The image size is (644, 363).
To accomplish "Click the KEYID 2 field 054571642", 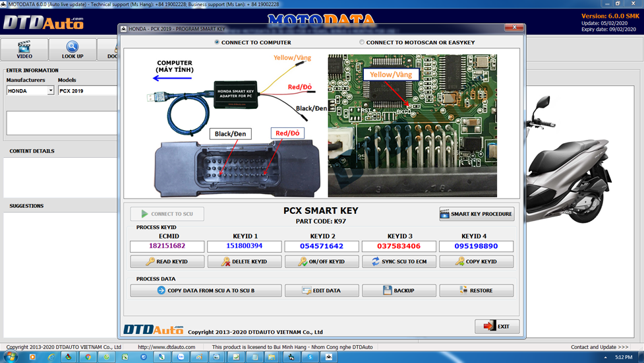I will (x=322, y=246).
